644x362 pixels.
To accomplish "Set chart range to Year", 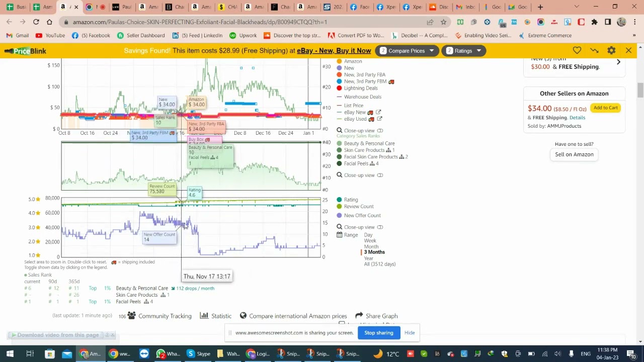I will (369, 258).
